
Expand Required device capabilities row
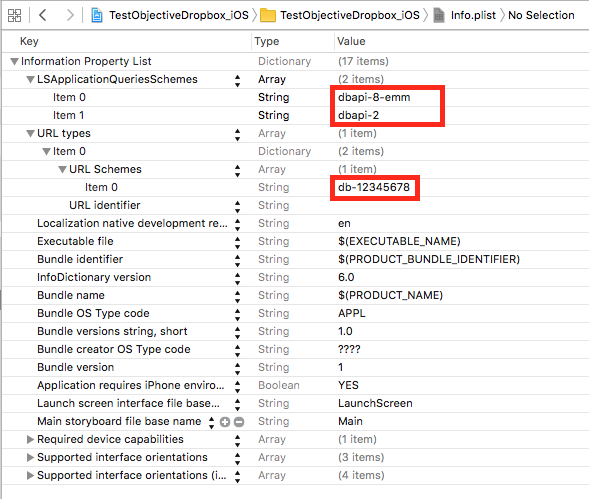pyautogui.click(x=30, y=439)
